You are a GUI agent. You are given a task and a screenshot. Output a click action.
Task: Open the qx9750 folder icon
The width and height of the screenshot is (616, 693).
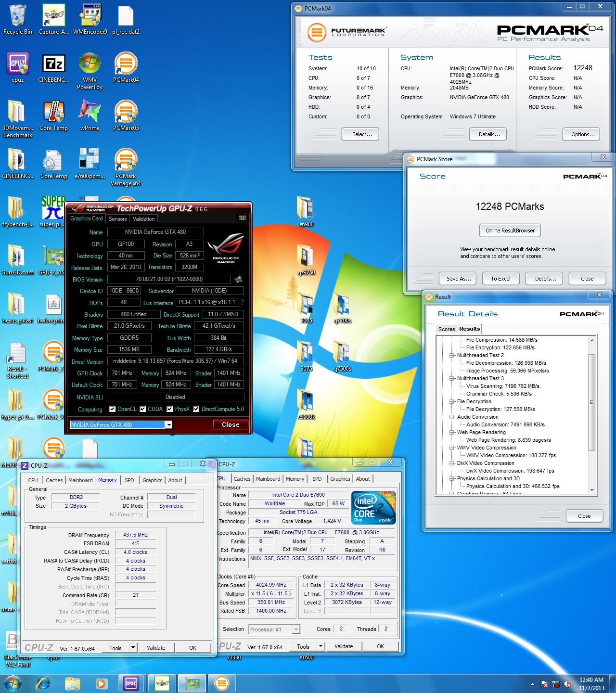[306, 260]
